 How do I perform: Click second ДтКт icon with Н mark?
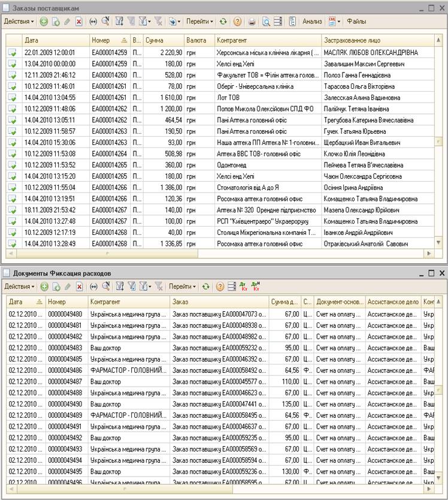(256, 286)
